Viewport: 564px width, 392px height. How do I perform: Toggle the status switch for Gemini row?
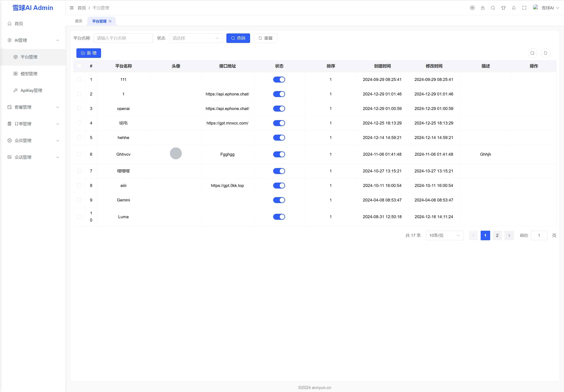click(x=279, y=200)
